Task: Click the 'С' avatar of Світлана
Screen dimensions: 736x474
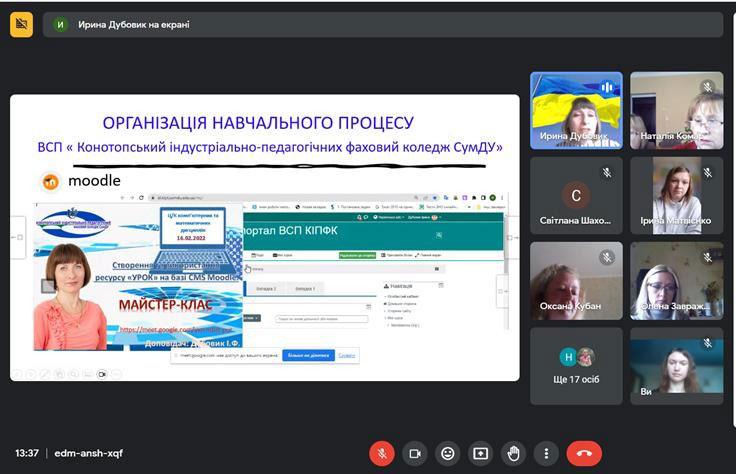Action: click(x=576, y=195)
